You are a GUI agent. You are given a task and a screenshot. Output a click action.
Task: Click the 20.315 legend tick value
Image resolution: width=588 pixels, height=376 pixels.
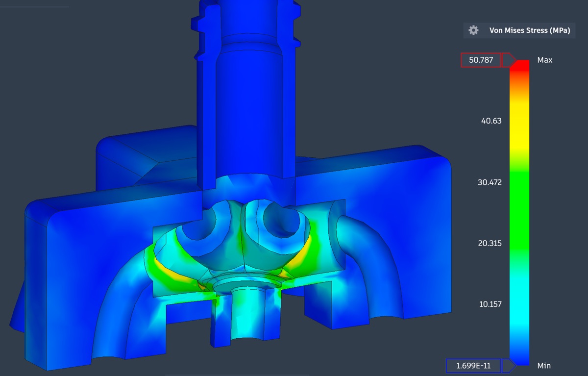click(x=489, y=243)
